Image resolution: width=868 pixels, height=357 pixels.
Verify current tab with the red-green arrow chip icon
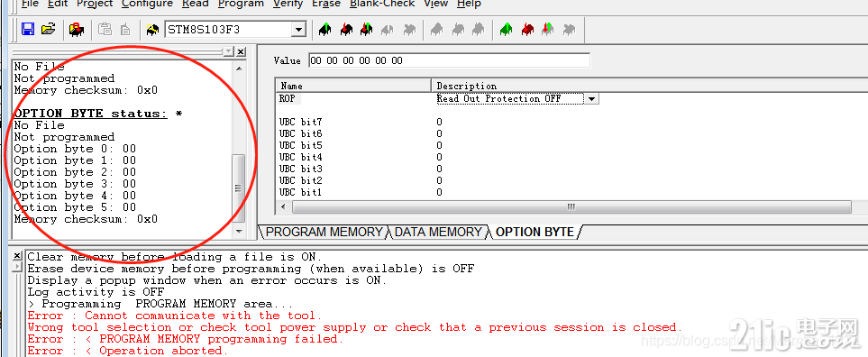pos(367,30)
